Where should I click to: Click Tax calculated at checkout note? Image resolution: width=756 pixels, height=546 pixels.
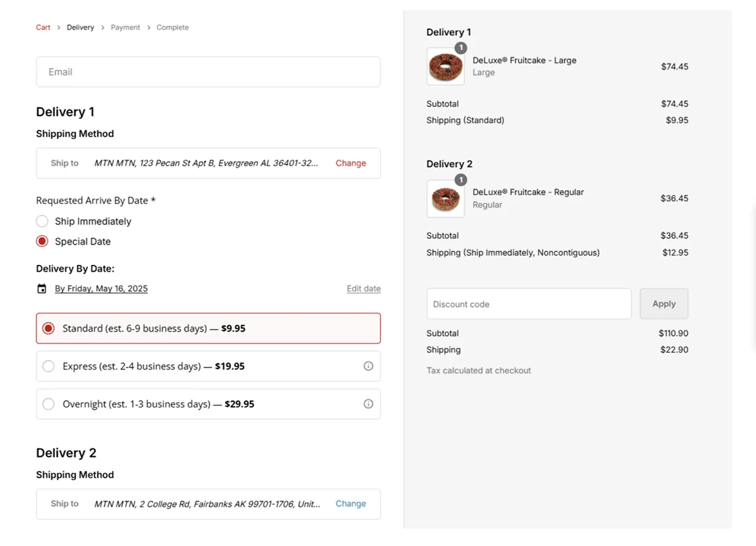tap(478, 370)
